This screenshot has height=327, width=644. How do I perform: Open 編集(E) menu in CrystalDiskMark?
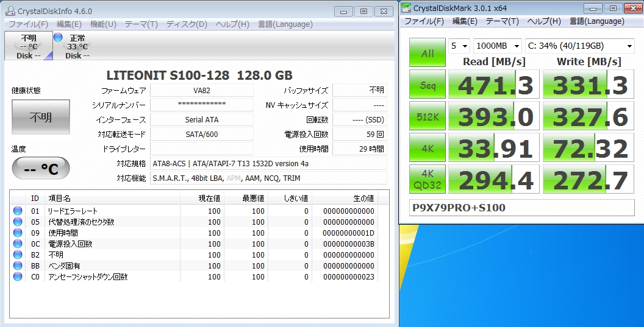[465, 21]
